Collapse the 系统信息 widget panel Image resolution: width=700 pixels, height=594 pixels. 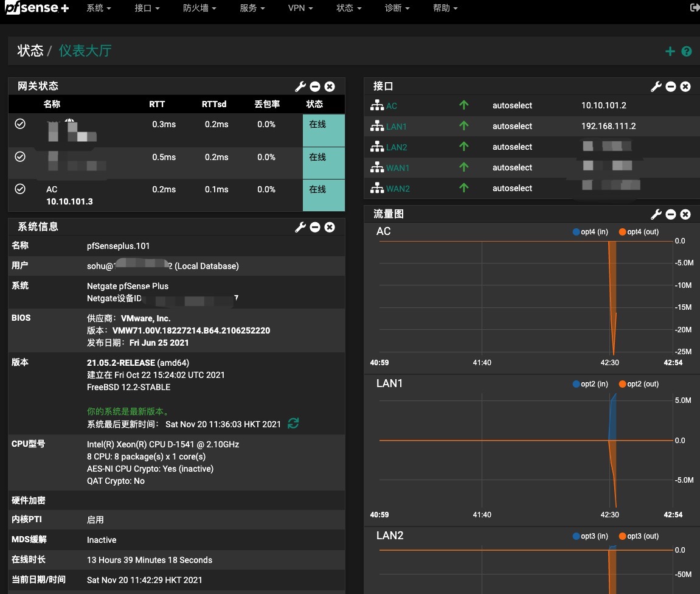[315, 227]
